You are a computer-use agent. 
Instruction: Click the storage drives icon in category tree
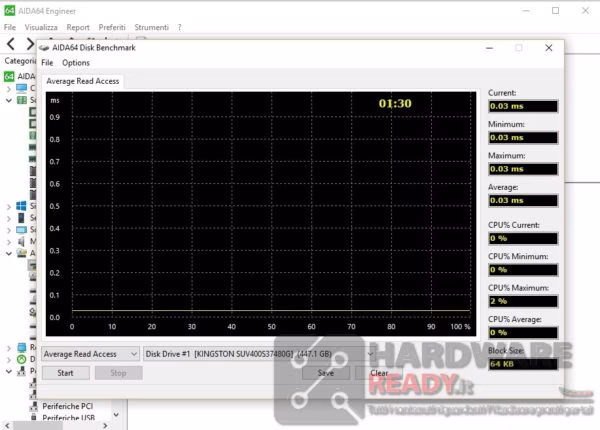pos(21,253)
